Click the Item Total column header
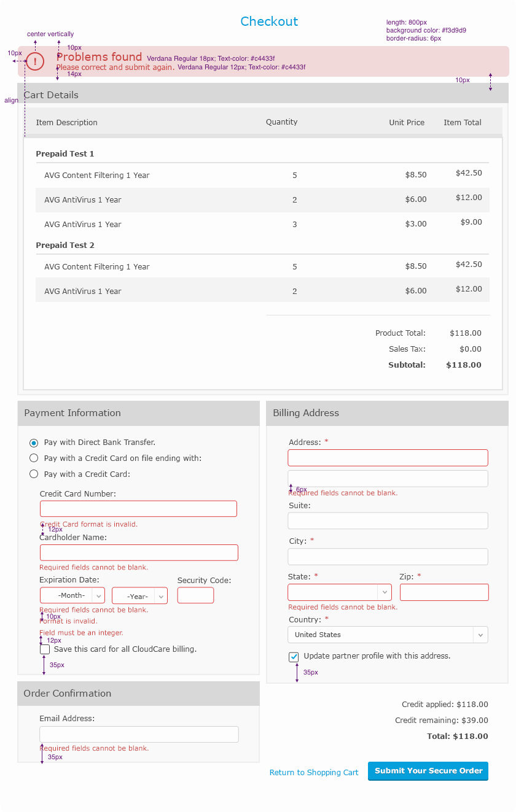The width and height of the screenshot is (516, 812). [x=463, y=123]
